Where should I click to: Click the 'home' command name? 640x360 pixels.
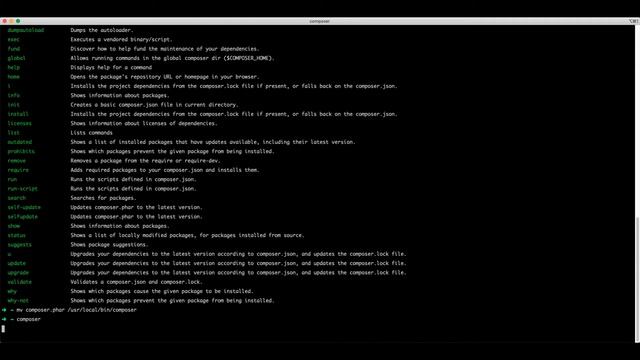click(x=13, y=77)
